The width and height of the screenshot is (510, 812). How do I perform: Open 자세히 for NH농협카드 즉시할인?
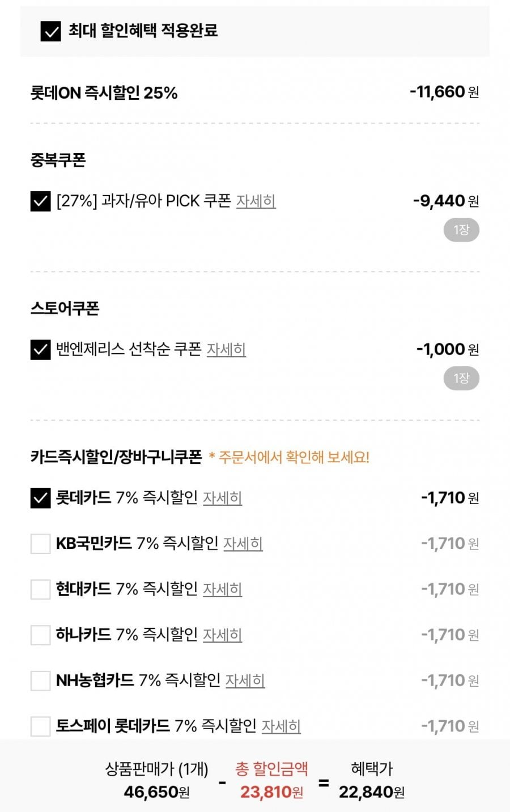pyautogui.click(x=245, y=680)
